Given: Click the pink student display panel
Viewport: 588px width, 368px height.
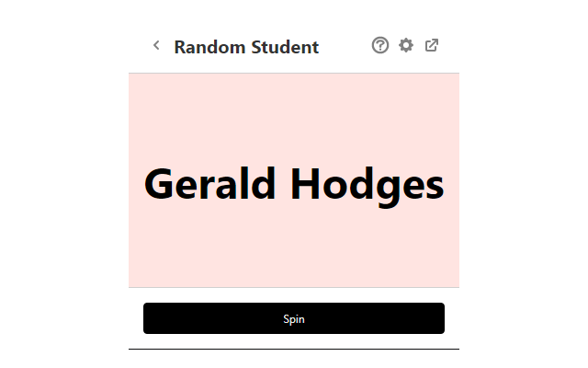Looking at the screenshot, I should (294, 110).
